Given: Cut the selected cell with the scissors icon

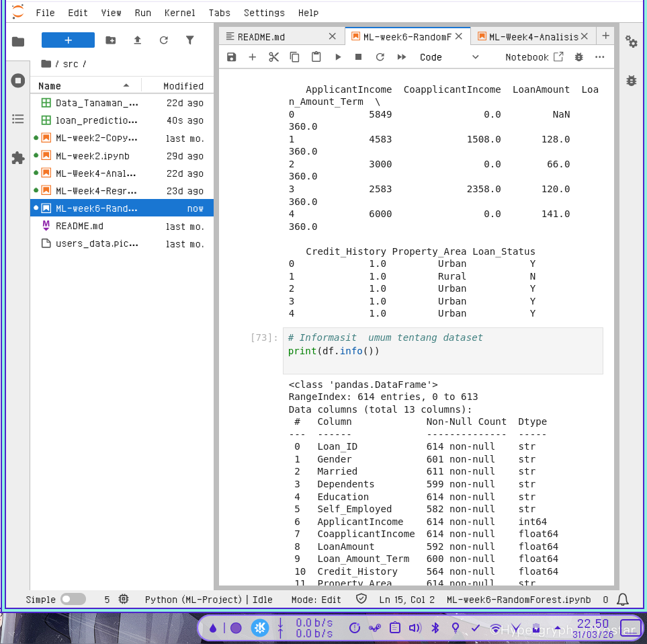Looking at the screenshot, I should click(273, 57).
